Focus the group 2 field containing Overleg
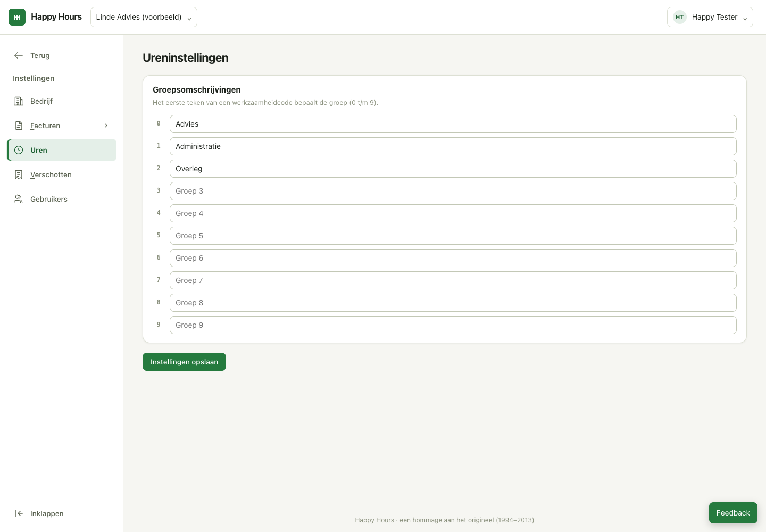Screen dimensions: 766x532 pyautogui.click(x=453, y=169)
